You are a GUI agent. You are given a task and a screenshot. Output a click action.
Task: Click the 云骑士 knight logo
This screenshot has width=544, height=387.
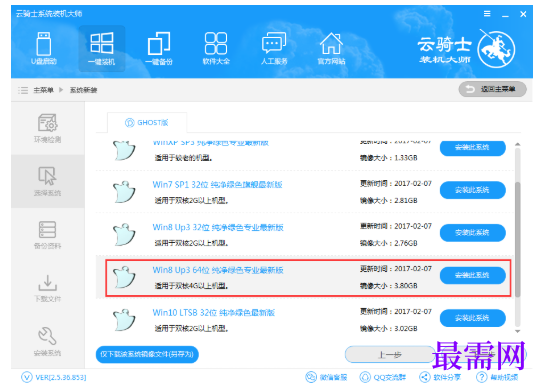coord(496,49)
